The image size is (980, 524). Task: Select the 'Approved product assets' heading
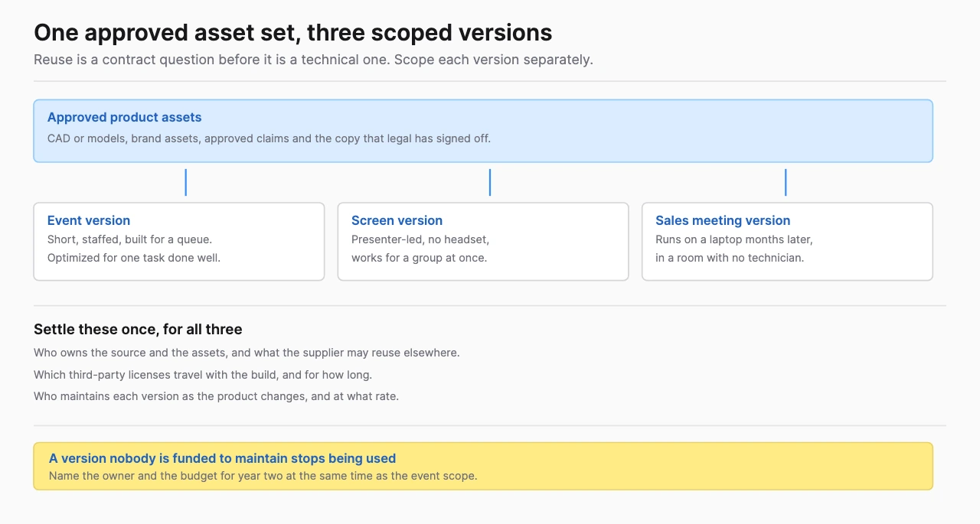click(125, 118)
